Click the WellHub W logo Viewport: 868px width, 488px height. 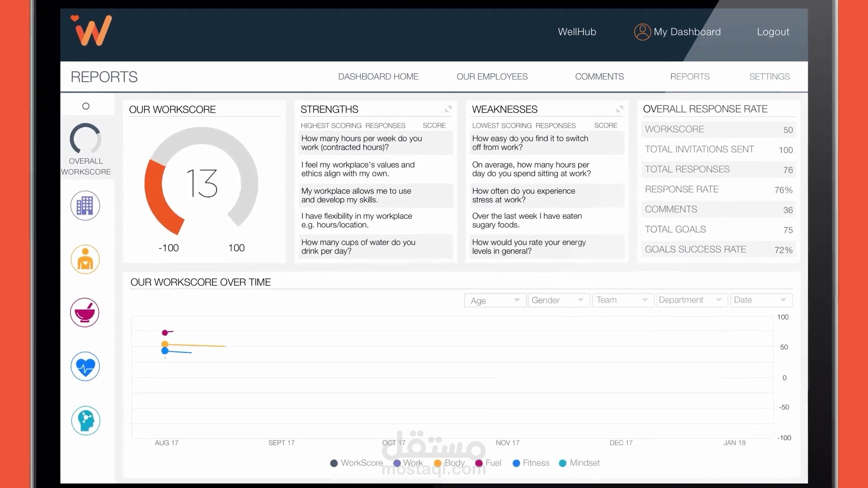pos(93,31)
